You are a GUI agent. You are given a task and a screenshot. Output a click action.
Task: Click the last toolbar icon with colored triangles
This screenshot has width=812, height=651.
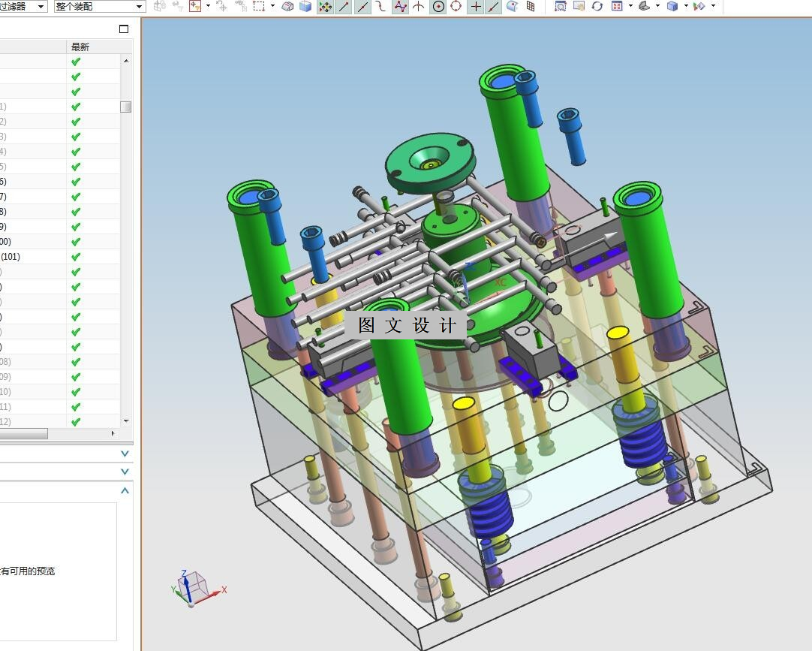[x=699, y=6]
